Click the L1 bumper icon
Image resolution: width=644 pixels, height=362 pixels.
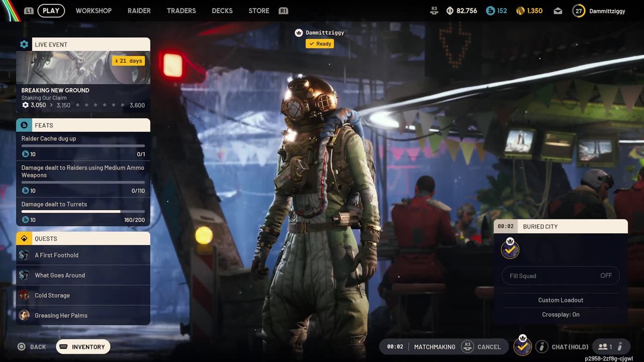tap(29, 11)
